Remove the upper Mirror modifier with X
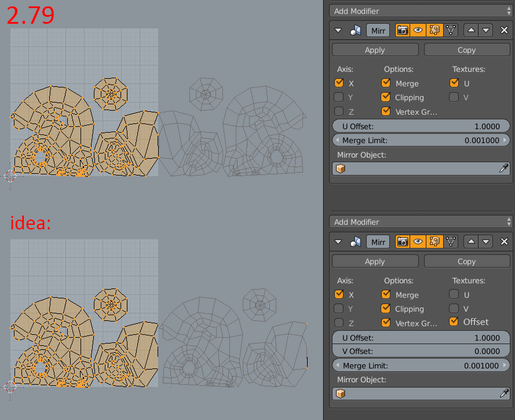Screen dimensions: 515x420 (x=504, y=30)
